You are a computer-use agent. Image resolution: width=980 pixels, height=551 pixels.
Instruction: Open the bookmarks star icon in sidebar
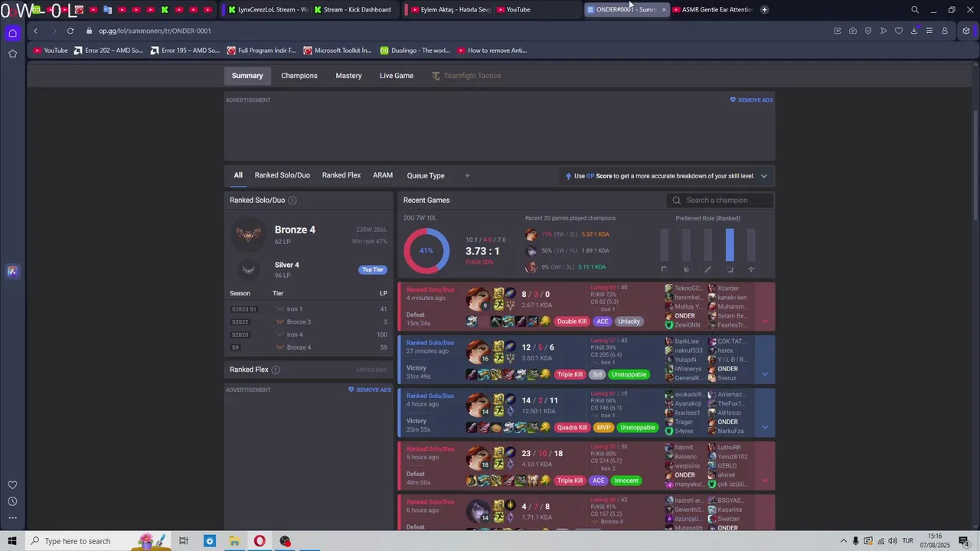coord(12,54)
